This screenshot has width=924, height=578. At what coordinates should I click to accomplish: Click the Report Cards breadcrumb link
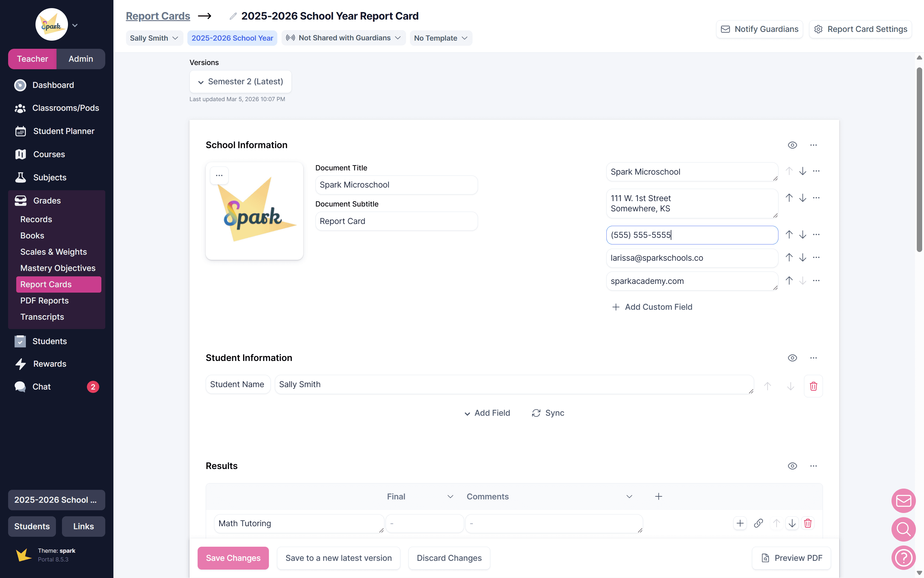tap(158, 16)
